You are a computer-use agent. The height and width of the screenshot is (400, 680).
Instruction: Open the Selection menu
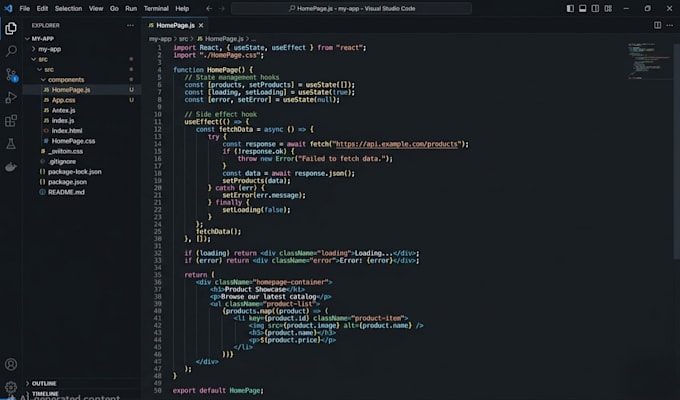pyautogui.click(x=69, y=8)
